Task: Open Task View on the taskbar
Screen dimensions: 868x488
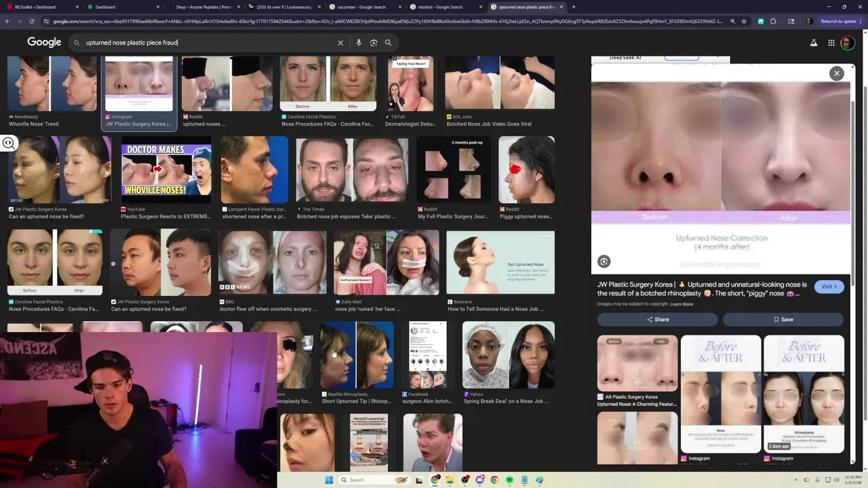Action: click(x=419, y=480)
